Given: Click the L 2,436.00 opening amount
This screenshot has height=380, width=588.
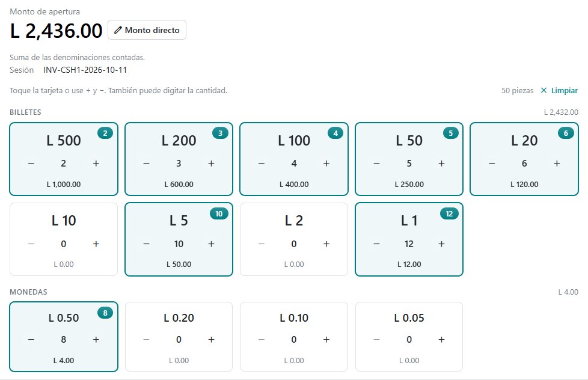Looking at the screenshot, I should (x=57, y=31).
